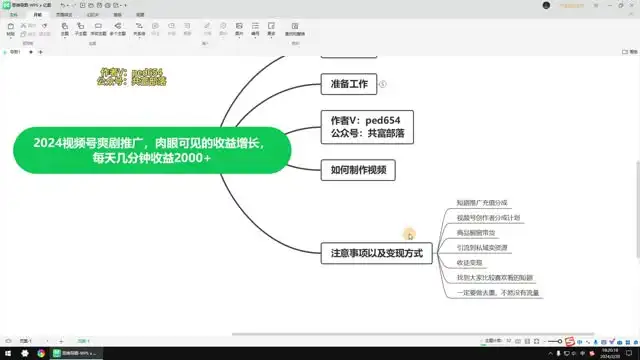Image resolution: width=640 pixels, height=360 pixels.
Task: Click the horizontal scrollbar at the bottom
Action: (x=413, y=334)
